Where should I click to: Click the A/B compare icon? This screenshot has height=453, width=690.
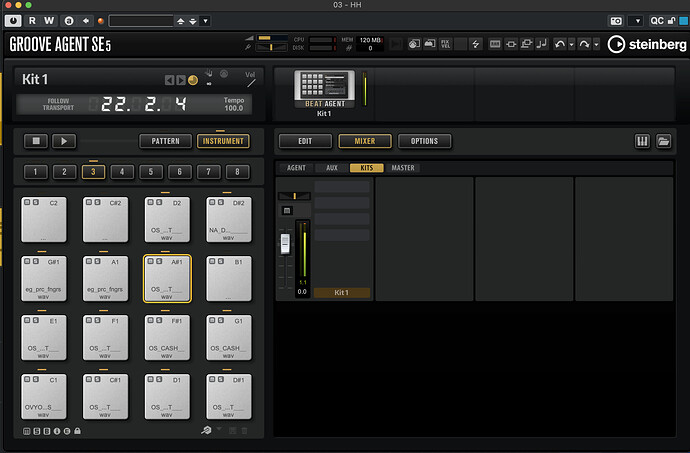click(x=69, y=21)
